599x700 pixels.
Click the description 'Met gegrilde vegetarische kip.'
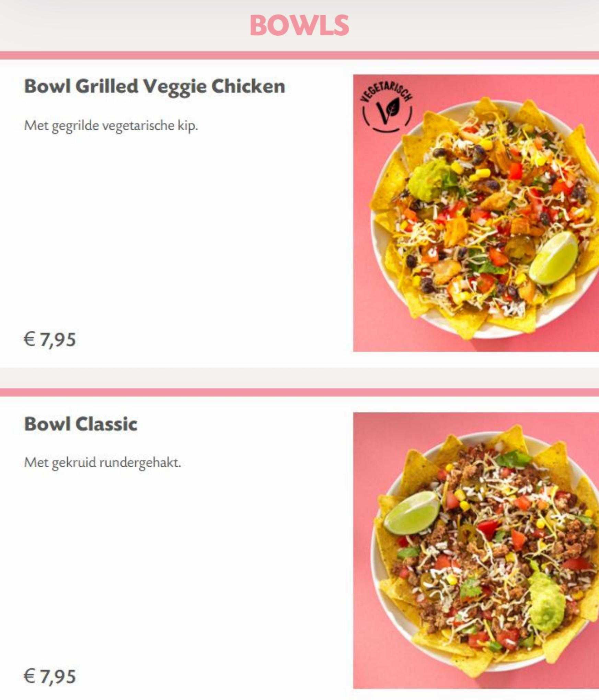tap(111, 126)
